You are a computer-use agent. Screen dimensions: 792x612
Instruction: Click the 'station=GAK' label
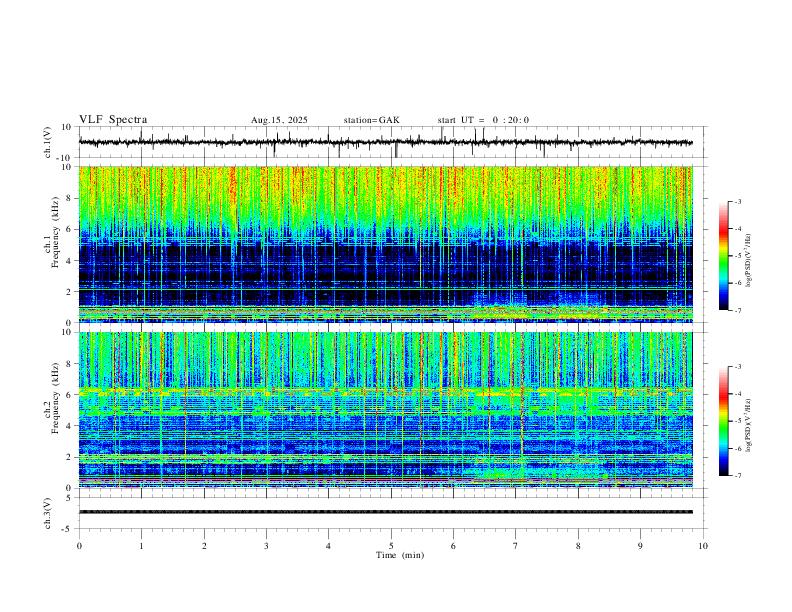(372, 120)
